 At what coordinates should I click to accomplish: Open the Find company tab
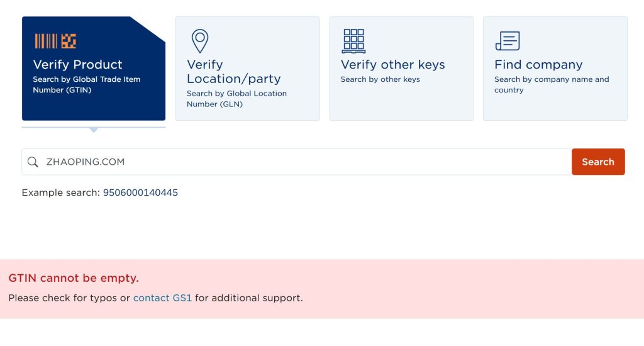[x=555, y=69]
